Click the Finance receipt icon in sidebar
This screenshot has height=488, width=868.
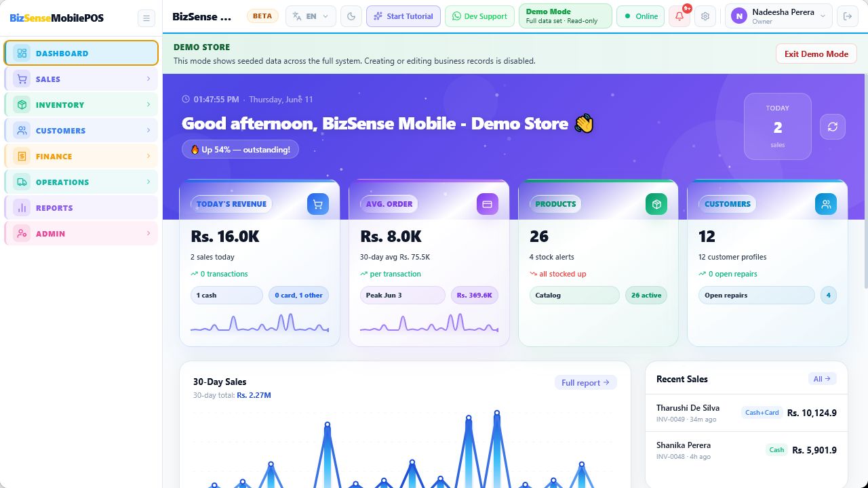coord(22,157)
